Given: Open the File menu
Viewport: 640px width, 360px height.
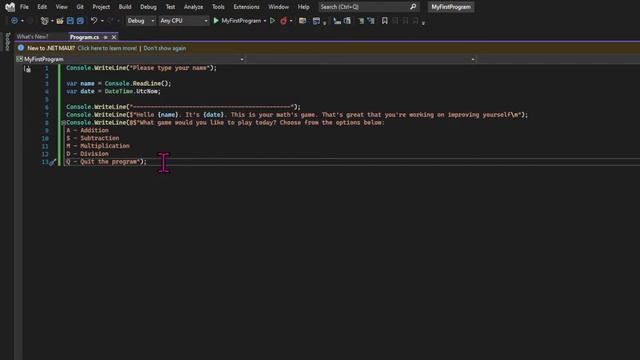Looking at the screenshot, I should 24,7.
